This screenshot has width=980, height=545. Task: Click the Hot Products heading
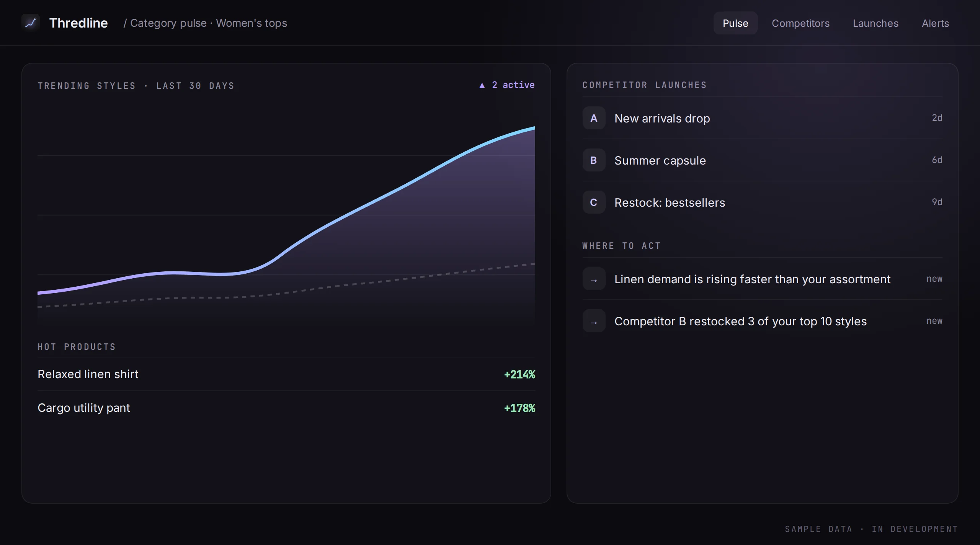(x=77, y=347)
